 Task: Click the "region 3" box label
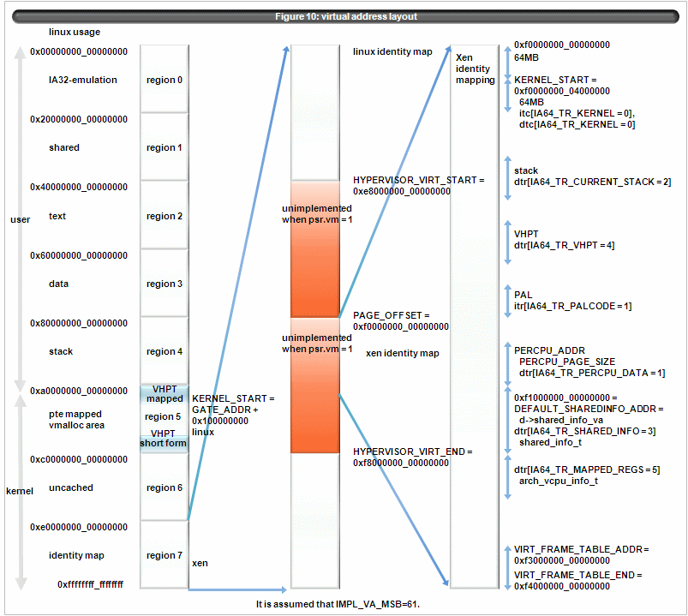coord(165,284)
